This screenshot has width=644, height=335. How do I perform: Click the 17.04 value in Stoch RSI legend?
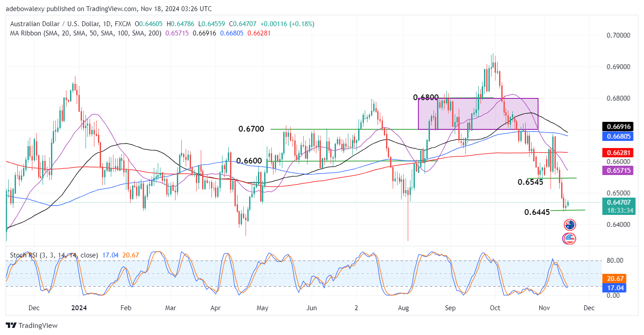point(110,255)
